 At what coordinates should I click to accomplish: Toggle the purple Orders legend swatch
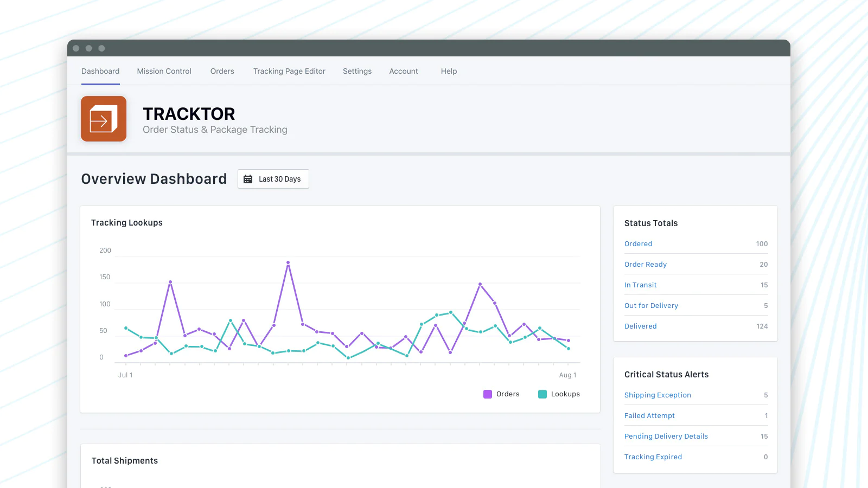[488, 394]
